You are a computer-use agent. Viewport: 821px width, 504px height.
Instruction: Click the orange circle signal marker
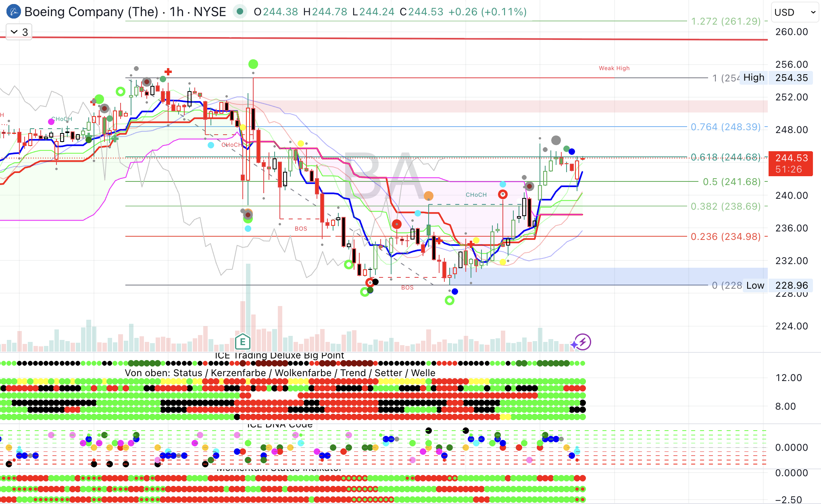[x=429, y=196]
